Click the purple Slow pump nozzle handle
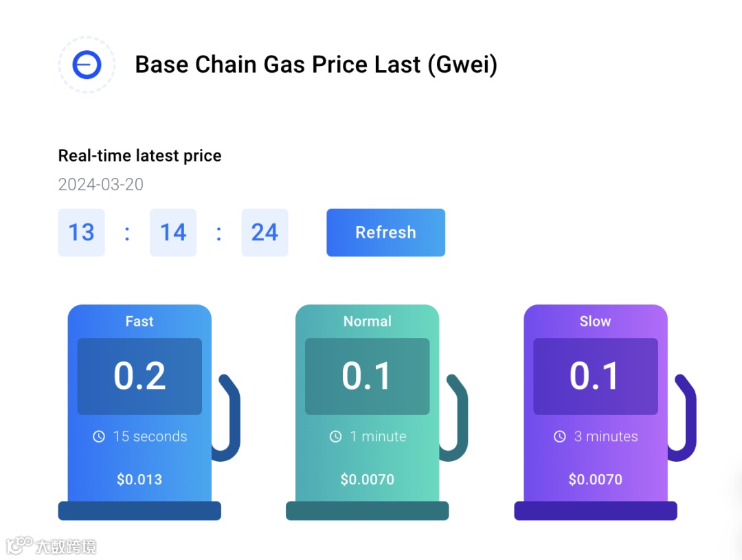Screen dimensions: 742x560 tap(688, 419)
